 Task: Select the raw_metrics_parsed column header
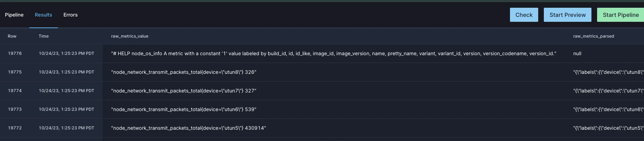[x=594, y=36]
